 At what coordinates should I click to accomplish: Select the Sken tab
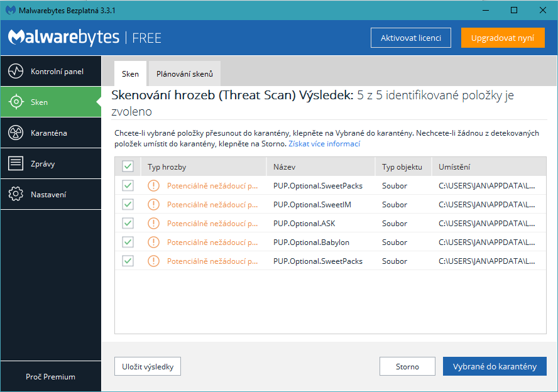130,74
